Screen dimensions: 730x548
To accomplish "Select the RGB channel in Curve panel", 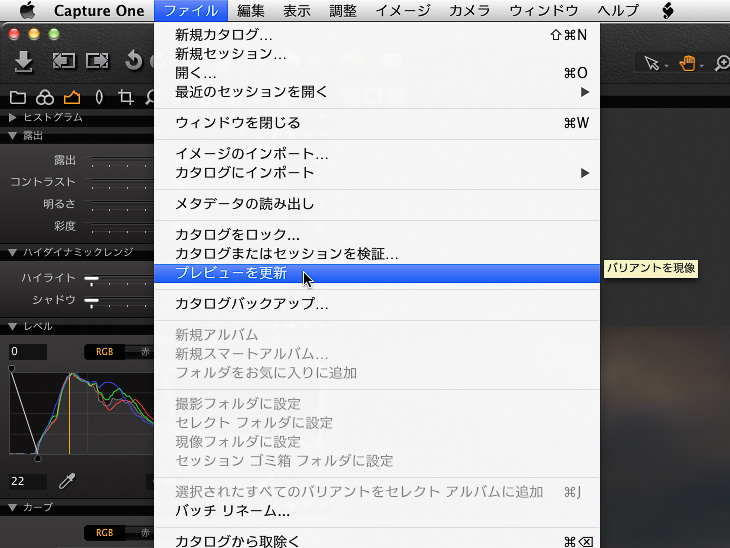I will 104,532.
